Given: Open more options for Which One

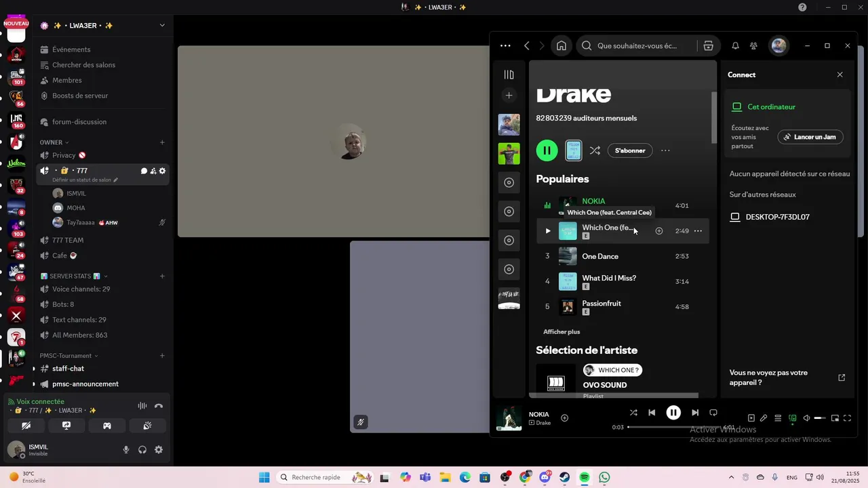Looking at the screenshot, I should (698, 231).
